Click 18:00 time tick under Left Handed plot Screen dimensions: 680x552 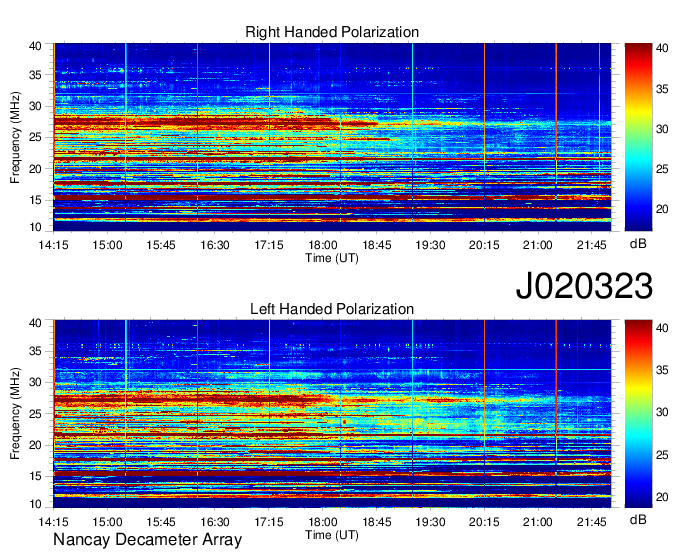click(323, 522)
